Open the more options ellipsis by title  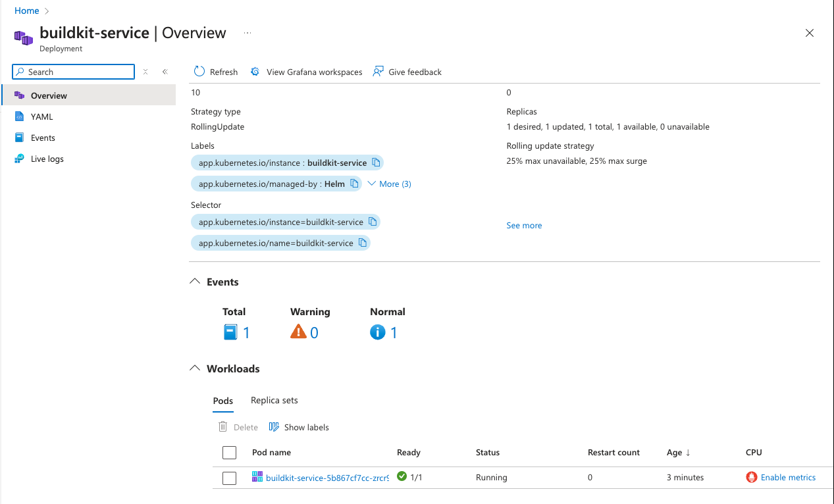click(248, 33)
